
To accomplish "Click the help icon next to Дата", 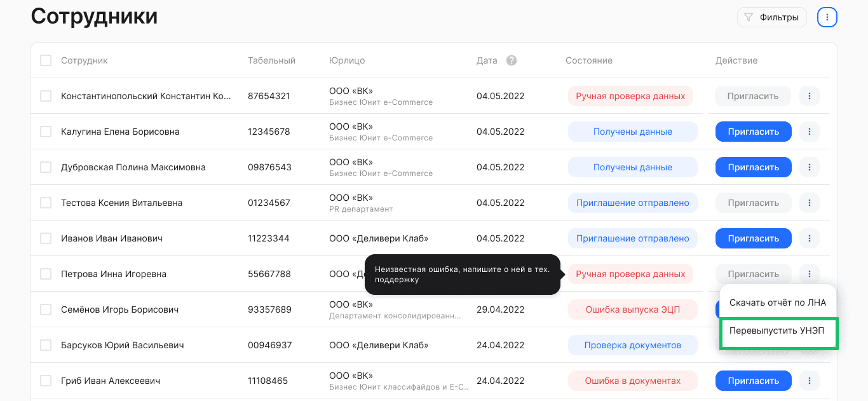I will [512, 60].
